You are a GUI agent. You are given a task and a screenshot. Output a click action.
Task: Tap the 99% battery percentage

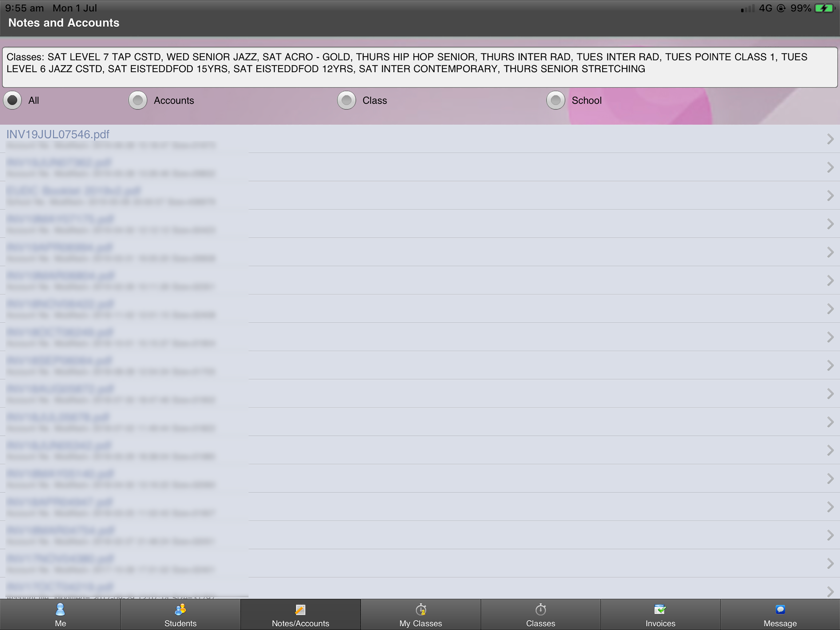tap(801, 8)
